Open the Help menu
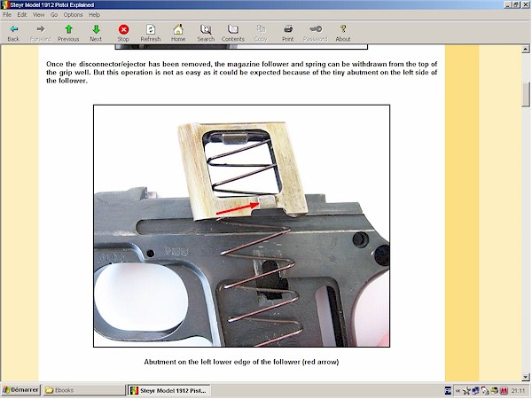 (94, 14)
